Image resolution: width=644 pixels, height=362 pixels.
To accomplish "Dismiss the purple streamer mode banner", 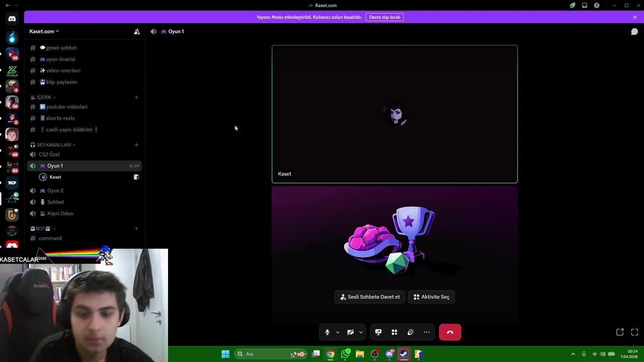I will pyautogui.click(x=635, y=17).
